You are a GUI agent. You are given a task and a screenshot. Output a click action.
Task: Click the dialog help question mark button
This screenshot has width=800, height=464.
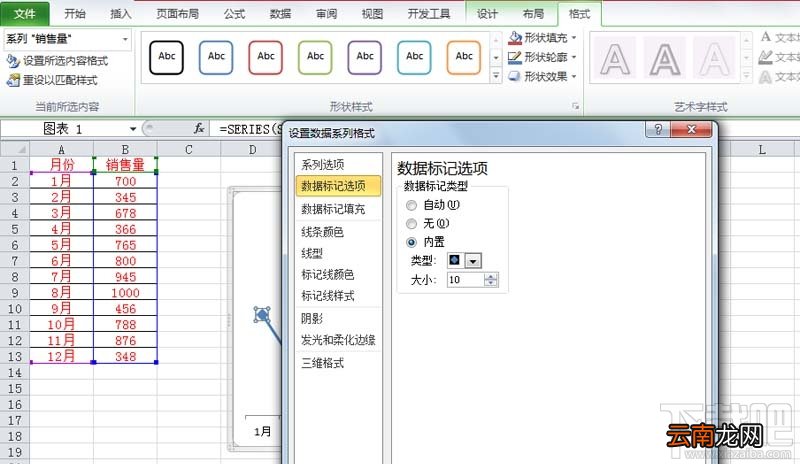[x=658, y=129]
